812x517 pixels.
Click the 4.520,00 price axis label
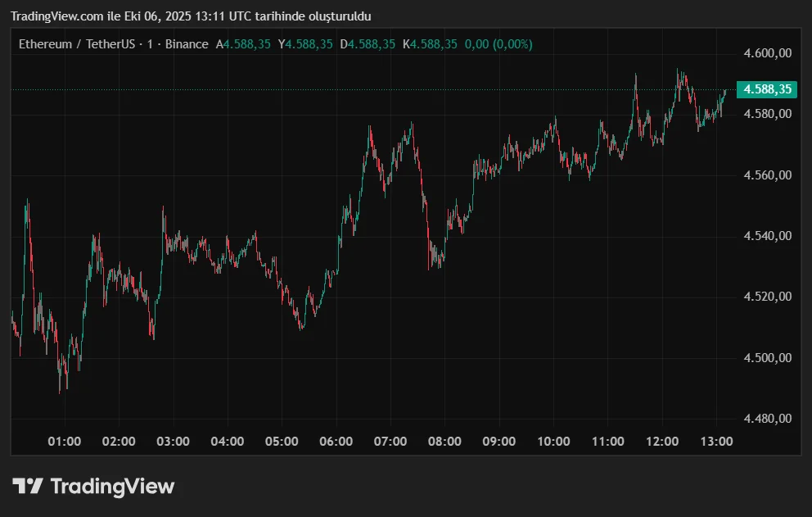pos(767,297)
